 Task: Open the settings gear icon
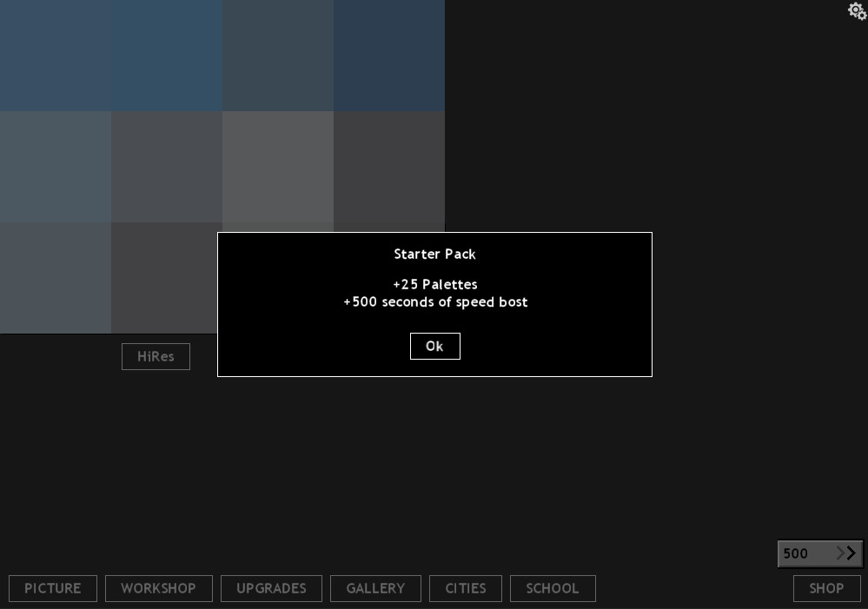857,11
